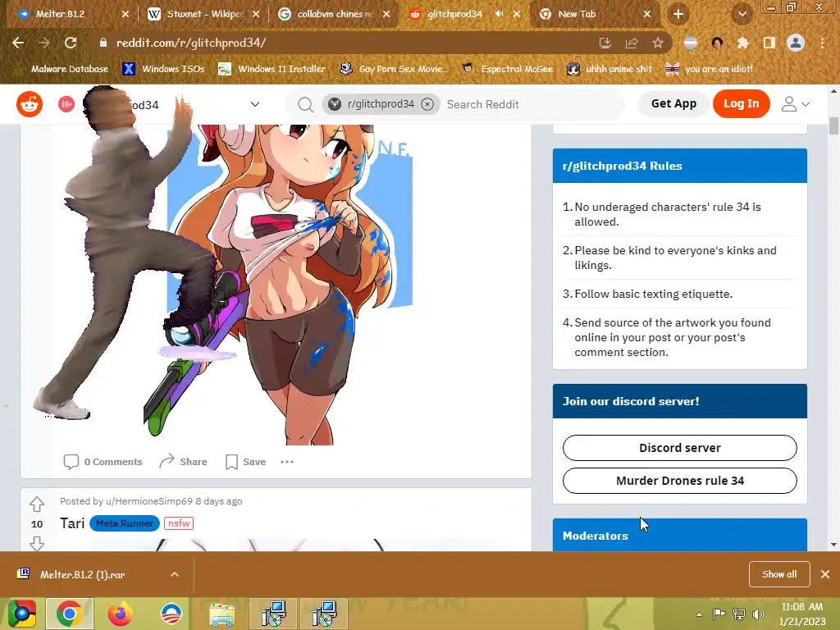Upvote the Tari post
This screenshot has height=630, width=840.
pyautogui.click(x=36, y=504)
